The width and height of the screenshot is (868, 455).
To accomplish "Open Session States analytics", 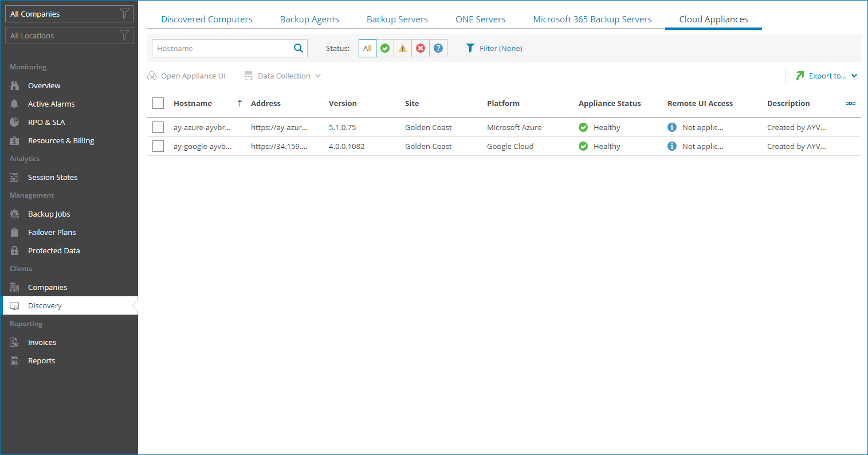I will [x=14, y=177].
